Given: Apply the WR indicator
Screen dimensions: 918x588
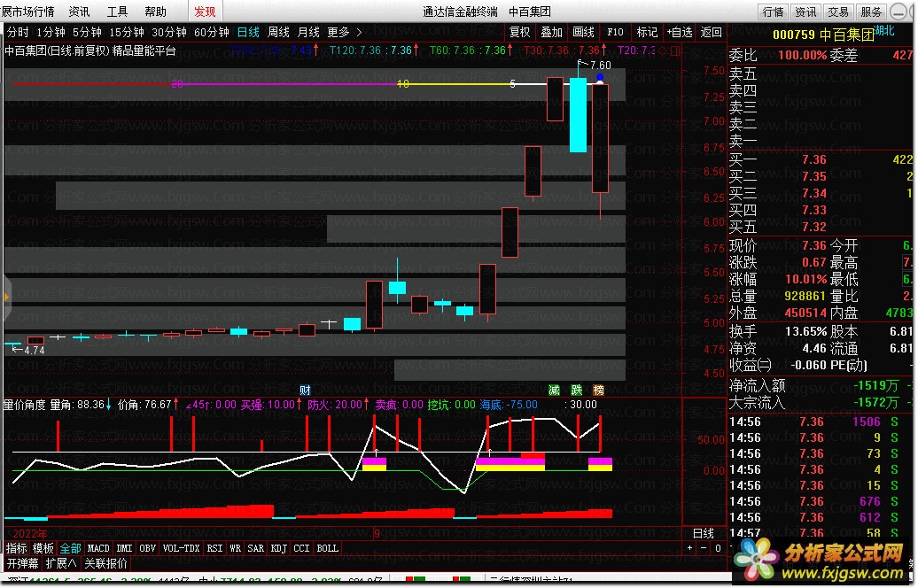Looking at the screenshot, I should (236, 548).
